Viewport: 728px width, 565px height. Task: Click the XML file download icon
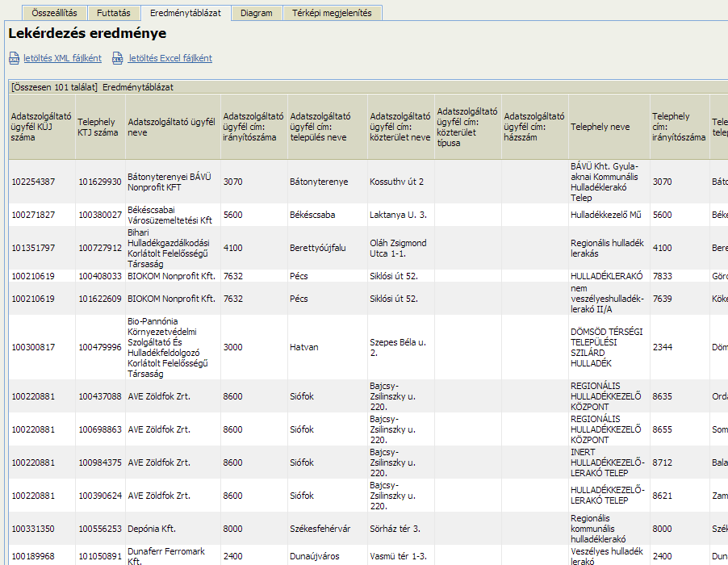point(14,58)
